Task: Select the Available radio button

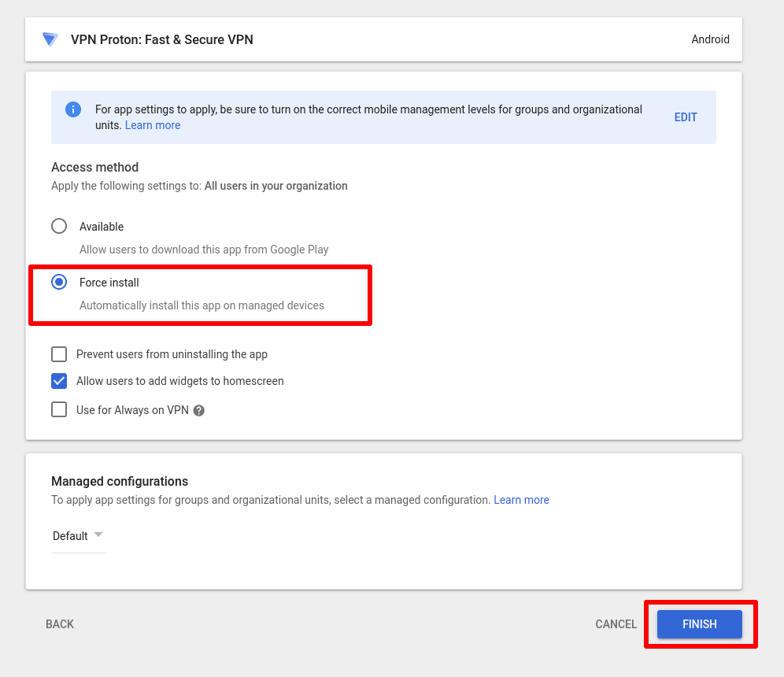Action: 59,226
